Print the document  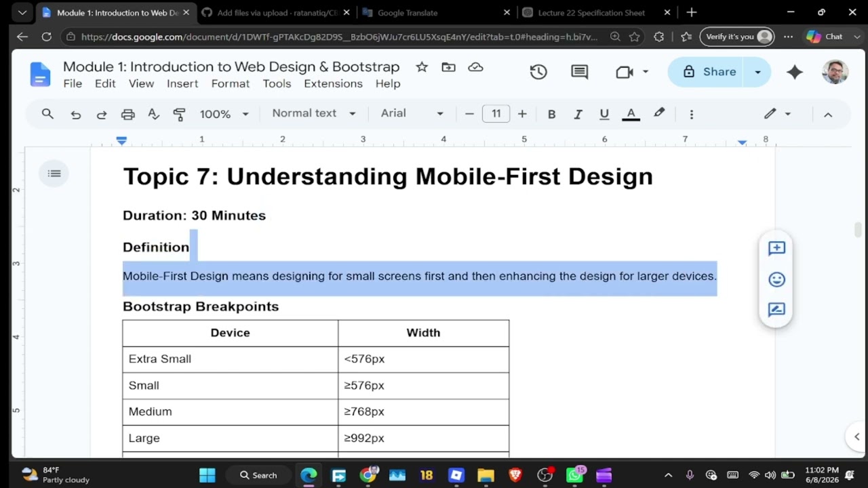(x=127, y=115)
